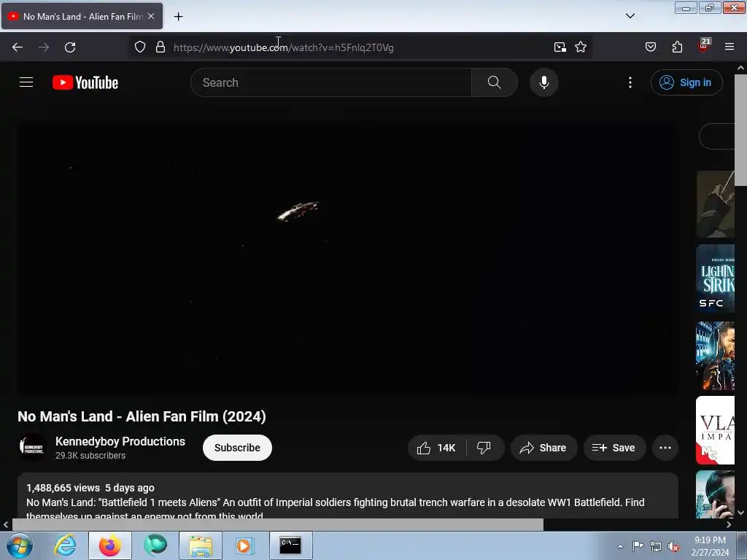The width and height of the screenshot is (747, 560).
Task: Click the picture-in-picture icon in address bar
Action: pos(560,47)
